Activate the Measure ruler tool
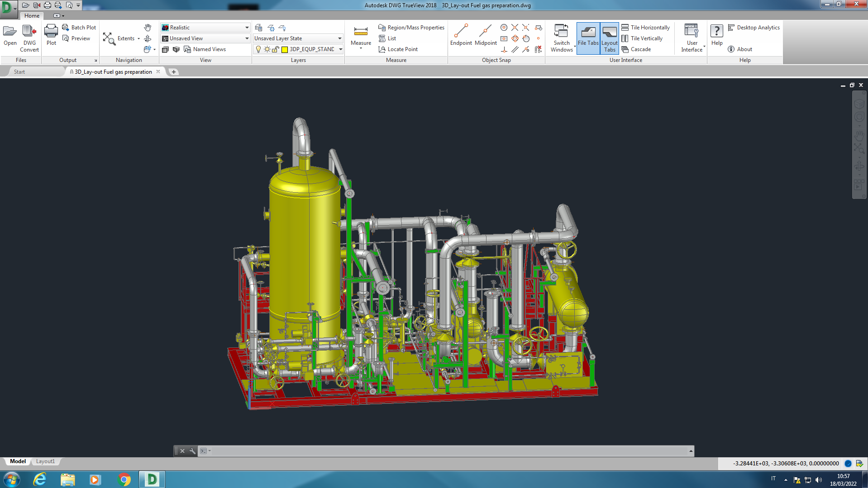868x488 pixels. [x=361, y=32]
